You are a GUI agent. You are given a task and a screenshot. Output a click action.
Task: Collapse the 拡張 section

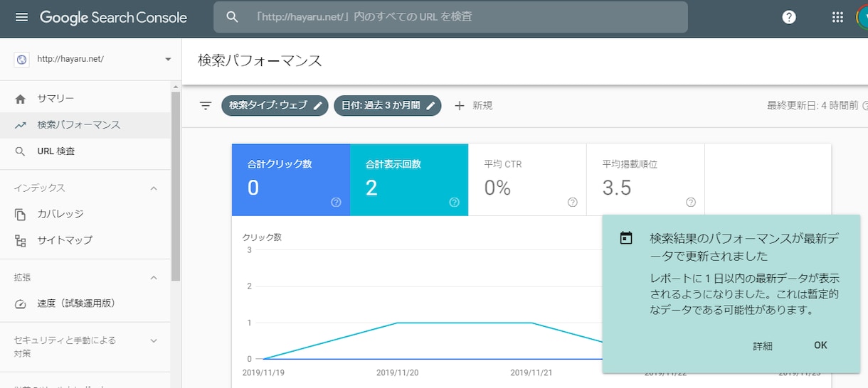tap(154, 278)
